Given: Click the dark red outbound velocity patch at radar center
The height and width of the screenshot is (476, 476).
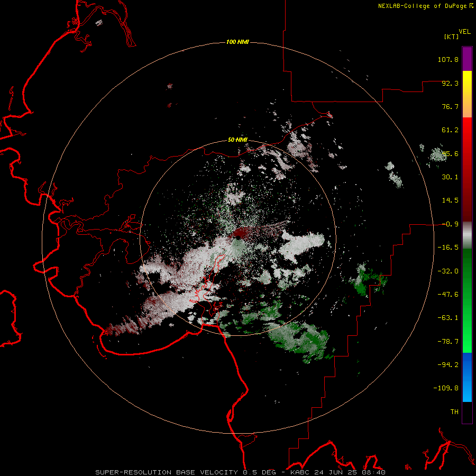Looking at the screenshot, I should click(x=240, y=233).
